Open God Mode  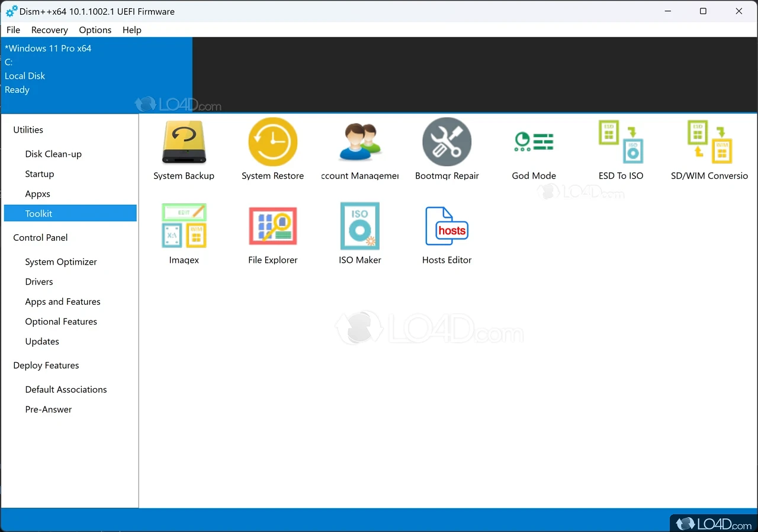(534, 148)
